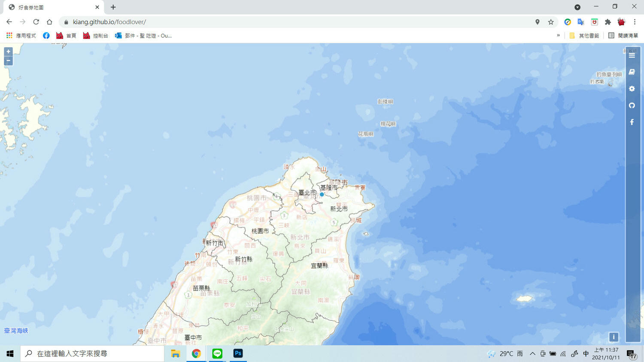Open the Facebook link in map sidebar
The height and width of the screenshot is (362, 644).
point(632,122)
